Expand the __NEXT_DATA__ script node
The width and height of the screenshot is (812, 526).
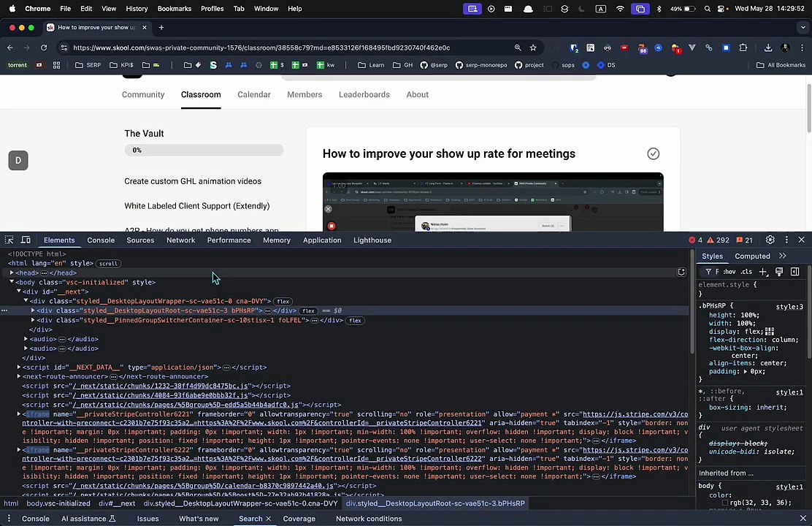tap(19, 367)
